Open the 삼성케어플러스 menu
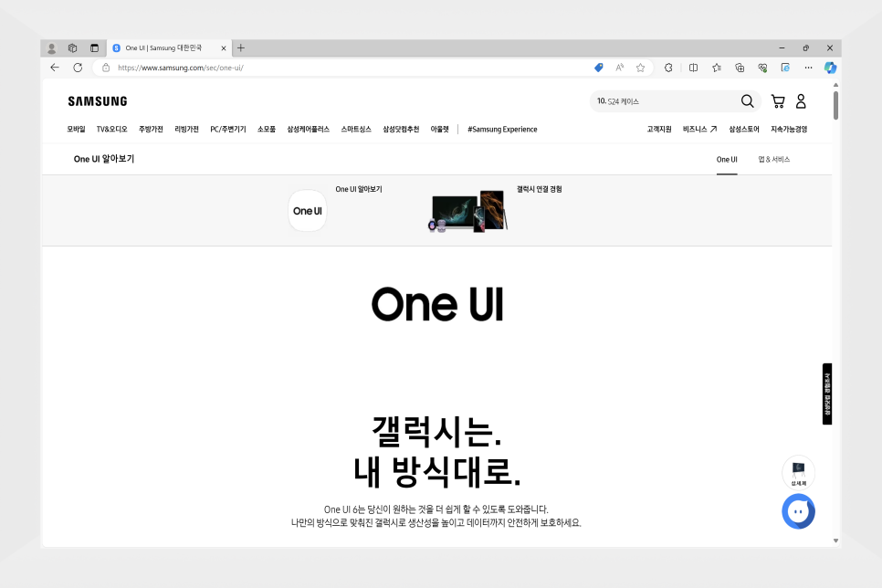Screen dimensions: 882x588 click(x=309, y=130)
